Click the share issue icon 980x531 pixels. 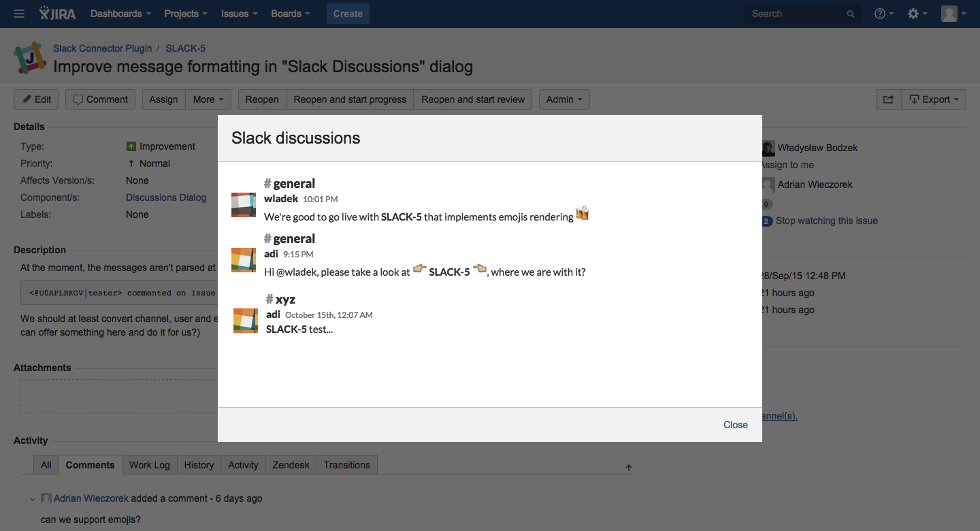click(x=888, y=99)
